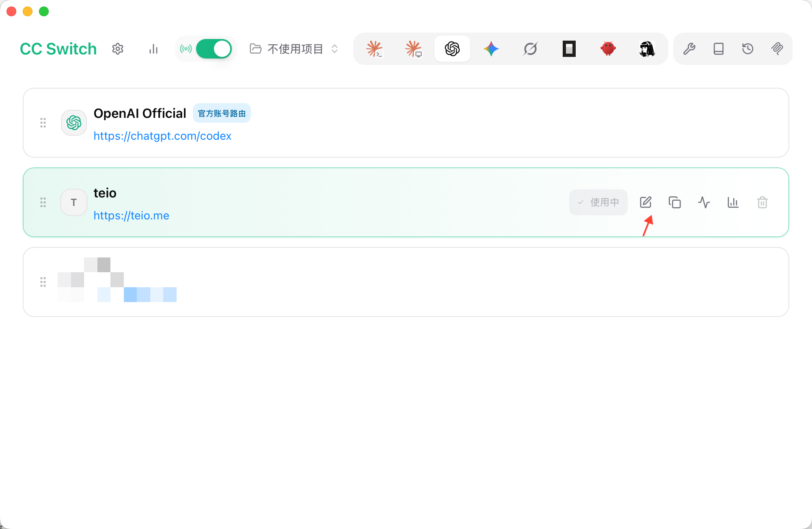Open usage statistics bar chart in header
Screen dimensions: 812x529
[153, 49]
